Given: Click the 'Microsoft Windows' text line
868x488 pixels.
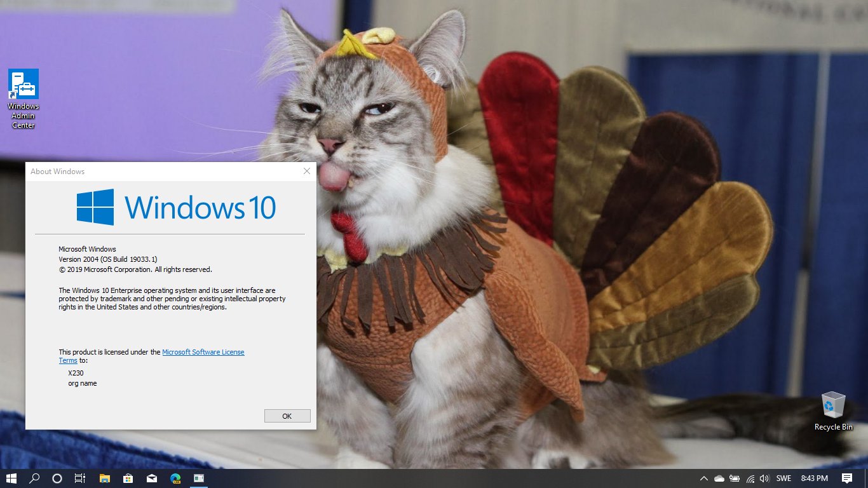Looking at the screenshot, I should 87,249.
